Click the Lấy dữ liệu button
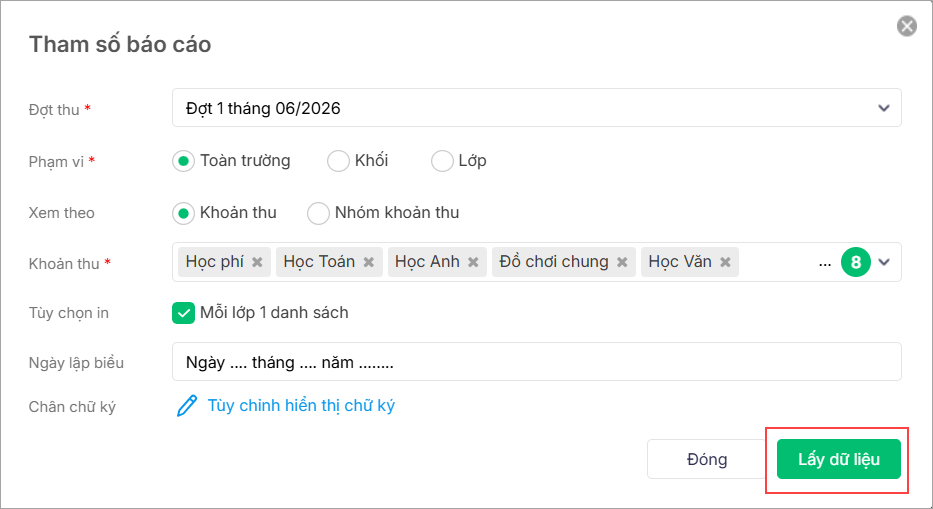Screen dimensions: 933x509 [838, 459]
